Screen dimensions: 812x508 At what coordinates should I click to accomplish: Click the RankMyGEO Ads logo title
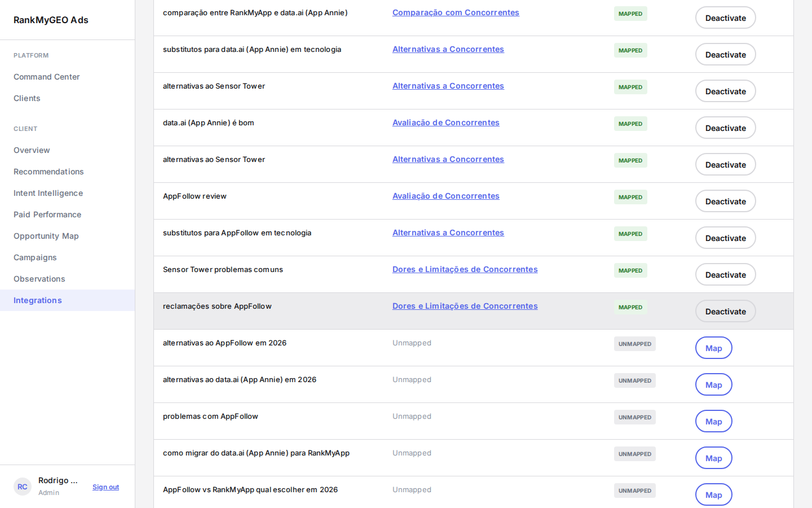coord(51,20)
